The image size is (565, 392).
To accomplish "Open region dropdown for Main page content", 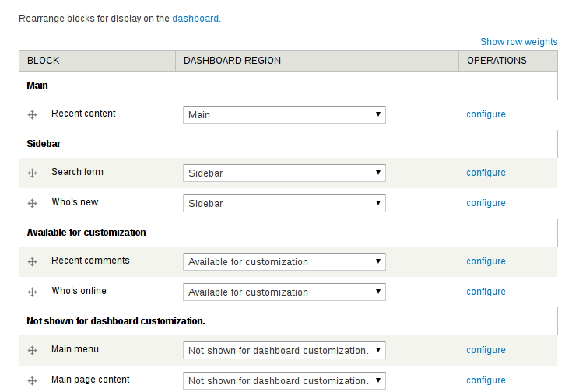I will pyautogui.click(x=284, y=380).
